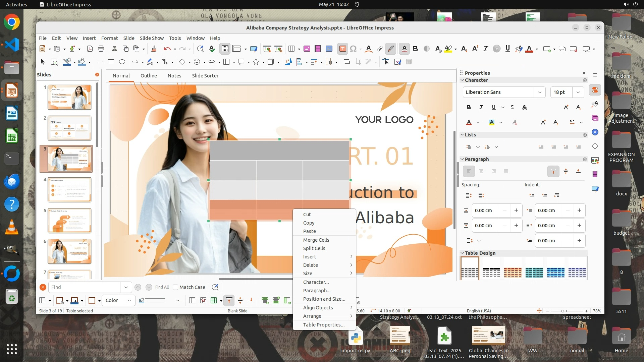Toggle Display Grid toolbar button

(x=225, y=49)
